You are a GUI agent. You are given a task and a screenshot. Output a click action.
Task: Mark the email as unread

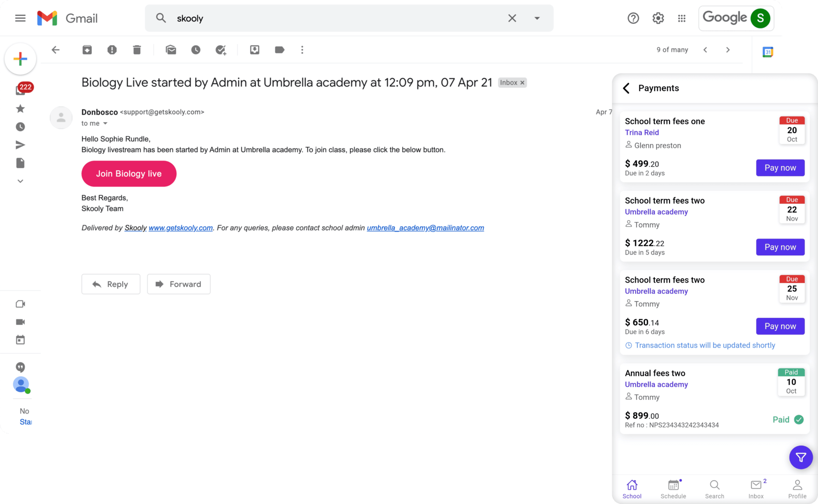point(171,50)
